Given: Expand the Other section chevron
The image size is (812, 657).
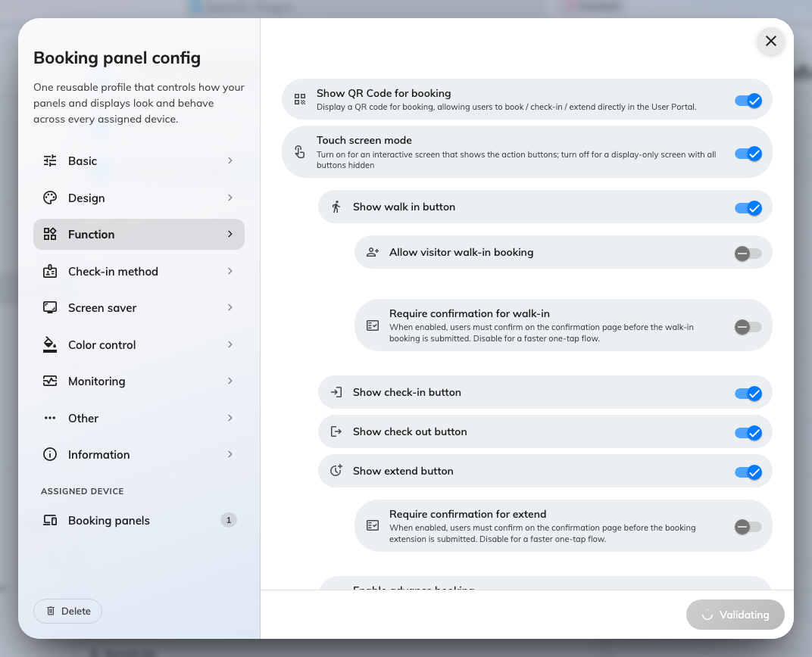Looking at the screenshot, I should [230, 418].
